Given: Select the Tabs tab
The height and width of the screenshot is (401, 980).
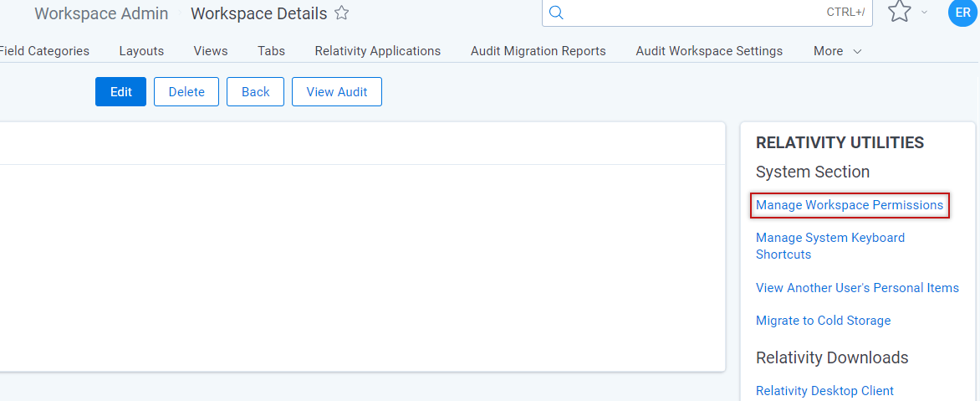Looking at the screenshot, I should (x=271, y=51).
